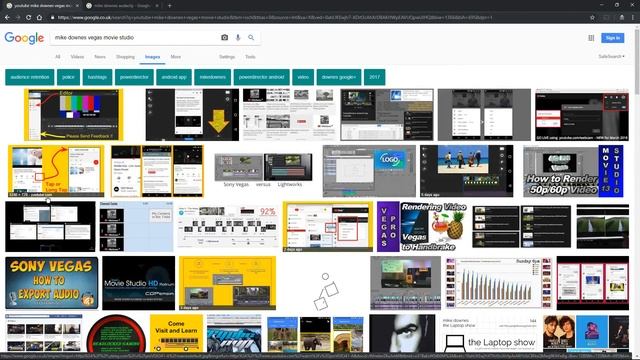Expand the SafeSearch dropdown

(x=611, y=56)
